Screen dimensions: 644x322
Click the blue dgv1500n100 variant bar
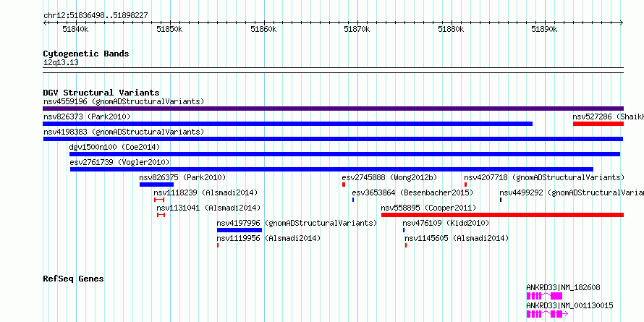(344, 154)
